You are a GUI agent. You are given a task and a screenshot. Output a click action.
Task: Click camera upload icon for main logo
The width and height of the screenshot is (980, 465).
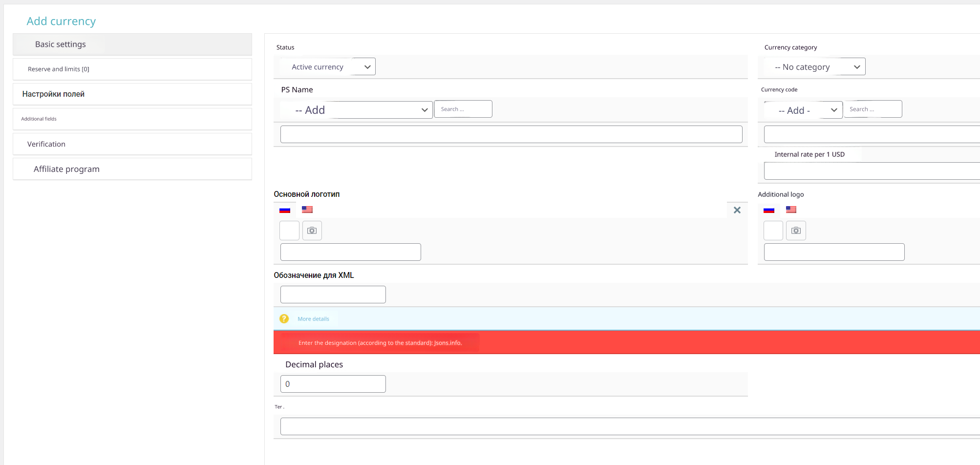tap(312, 231)
